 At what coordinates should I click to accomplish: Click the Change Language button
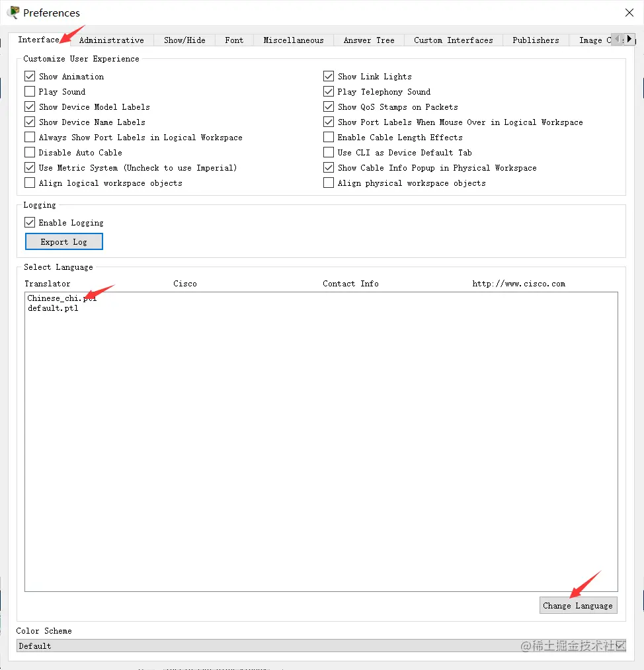(x=578, y=605)
